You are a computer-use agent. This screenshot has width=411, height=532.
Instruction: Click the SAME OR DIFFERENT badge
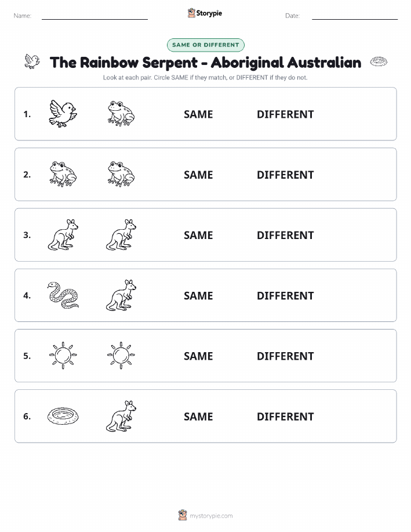[x=205, y=45]
